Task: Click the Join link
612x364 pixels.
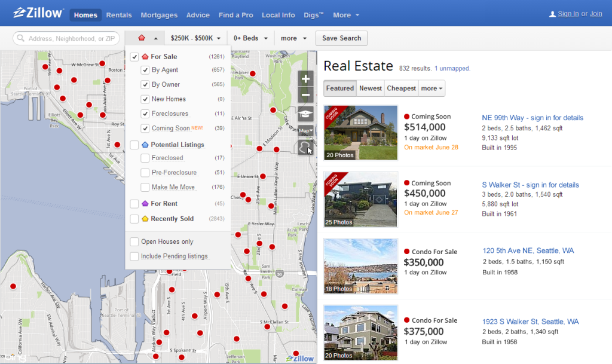Action: point(596,14)
